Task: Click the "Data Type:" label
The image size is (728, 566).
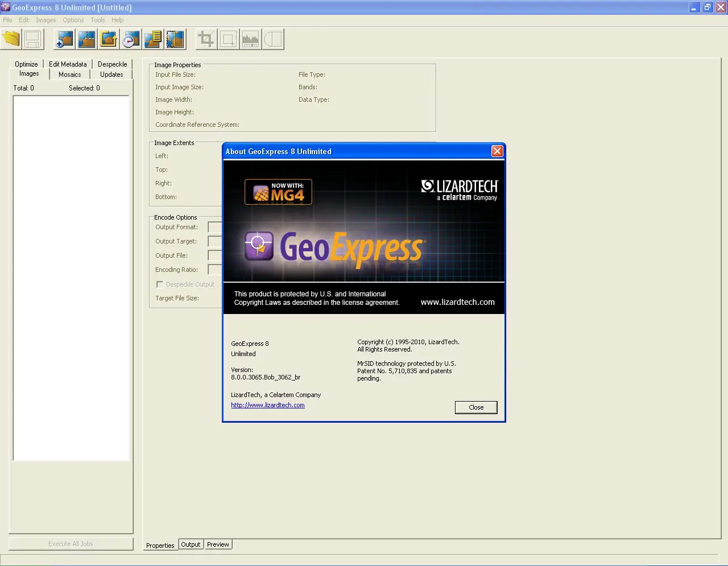Action: click(x=314, y=100)
